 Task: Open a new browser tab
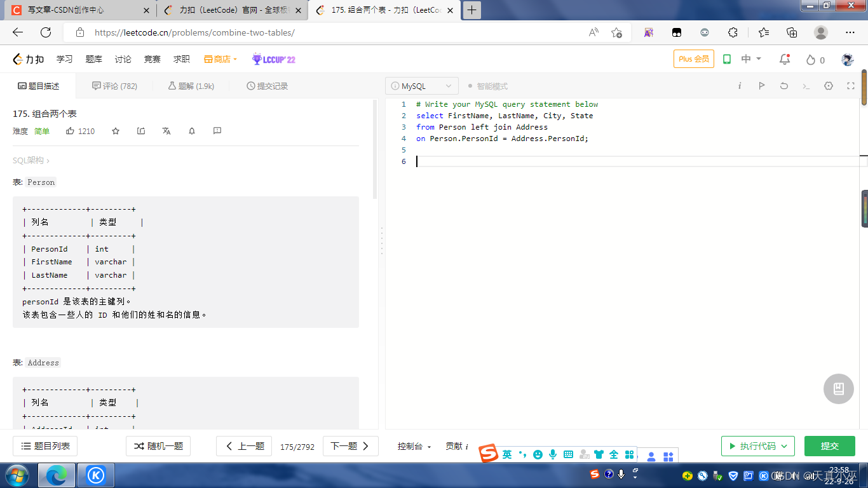point(471,10)
